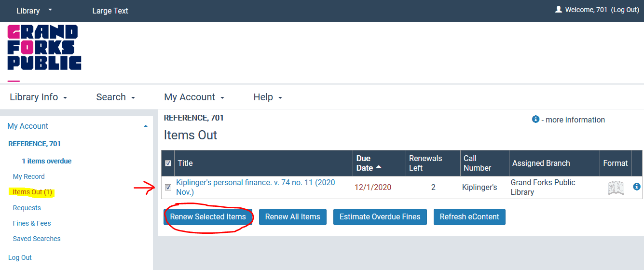
Task: Click the Log Out link in top bar
Action: coord(625,10)
